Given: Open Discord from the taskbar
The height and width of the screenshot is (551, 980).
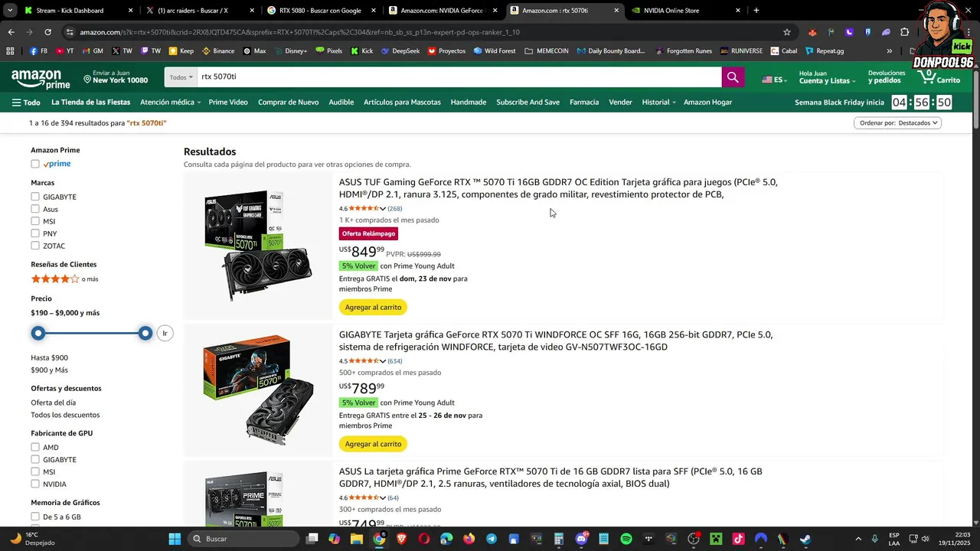Looking at the screenshot, I should click(581, 539).
